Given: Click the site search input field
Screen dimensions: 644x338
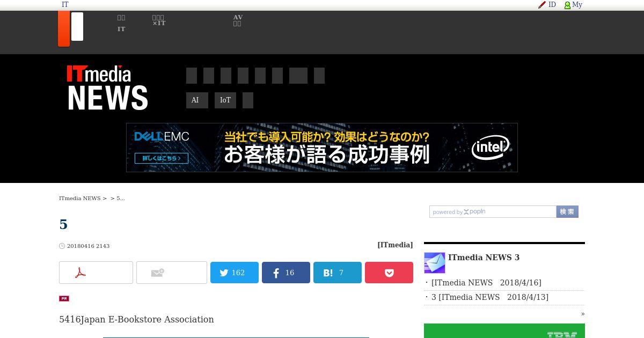Looking at the screenshot, I should tap(493, 212).
